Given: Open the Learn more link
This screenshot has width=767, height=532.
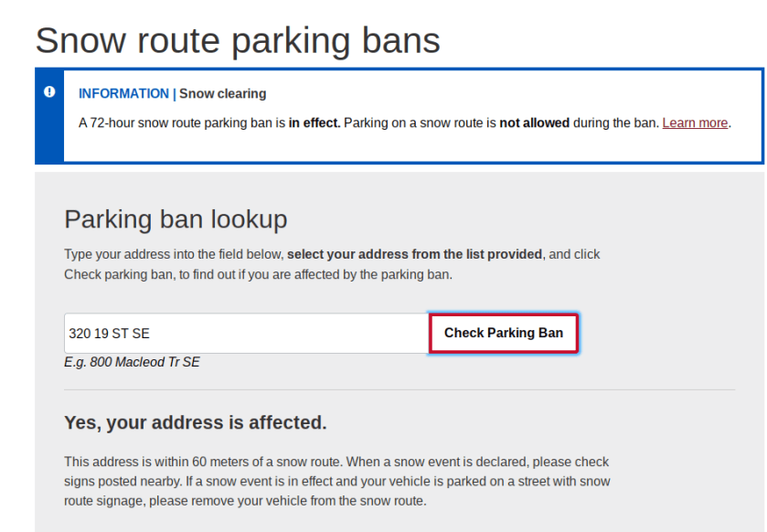Looking at the screenshot, I should point(695,122).
